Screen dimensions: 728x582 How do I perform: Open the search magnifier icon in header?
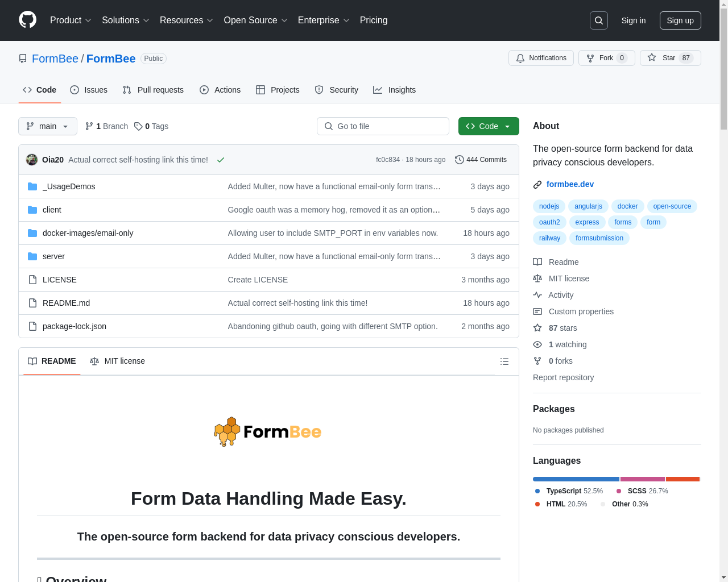click(x=599, y=20)
